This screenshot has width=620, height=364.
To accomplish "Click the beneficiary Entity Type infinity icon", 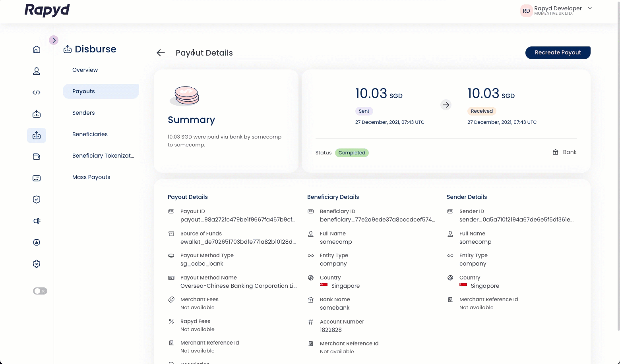I will pos(311,255).
